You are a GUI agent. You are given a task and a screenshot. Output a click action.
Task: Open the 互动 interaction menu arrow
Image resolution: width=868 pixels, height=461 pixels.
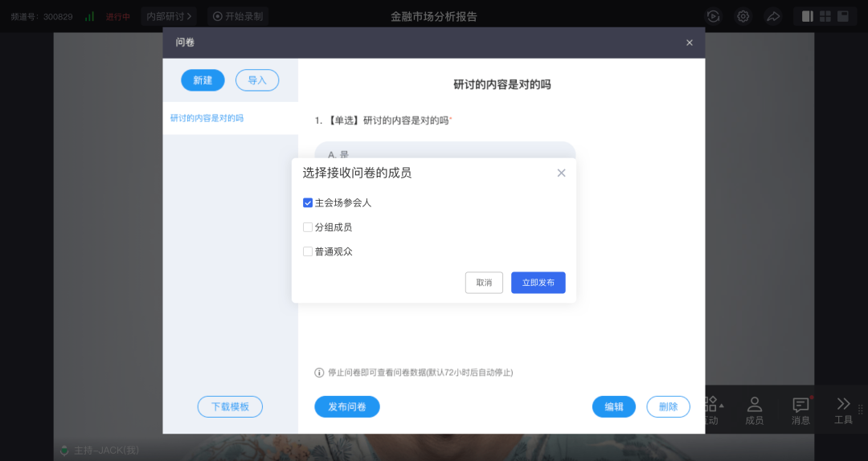721,404
